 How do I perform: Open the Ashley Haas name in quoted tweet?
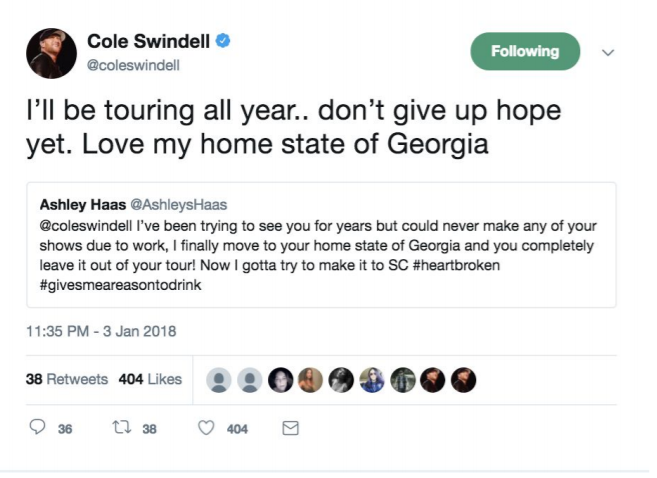click(x=83, y=204)
